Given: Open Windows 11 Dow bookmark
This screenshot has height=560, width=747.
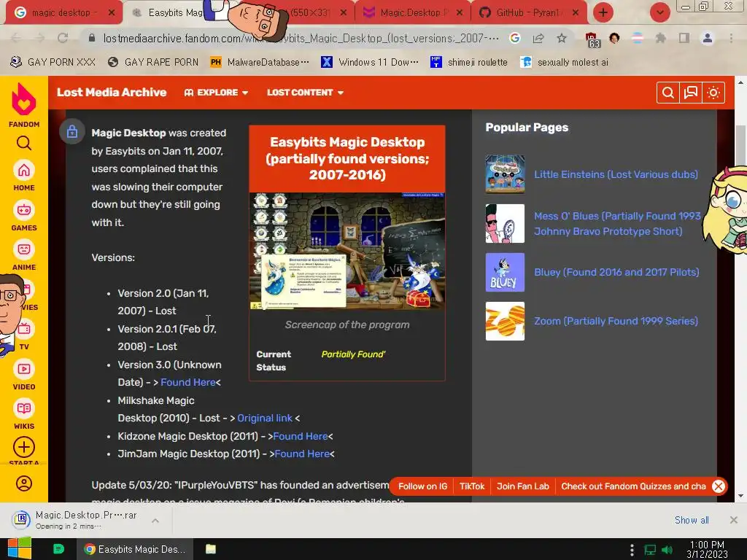Looking at the screenshot, I should 370,62.
